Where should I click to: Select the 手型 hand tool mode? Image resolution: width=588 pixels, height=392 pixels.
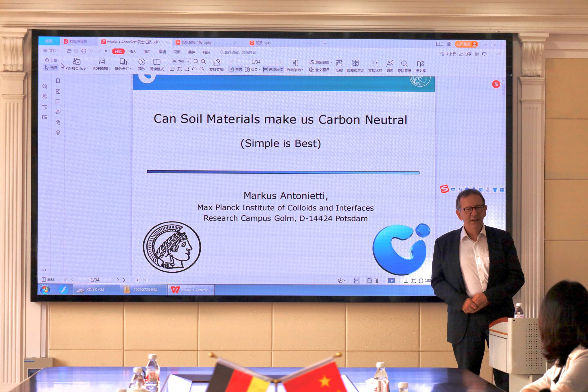point(51,60)
